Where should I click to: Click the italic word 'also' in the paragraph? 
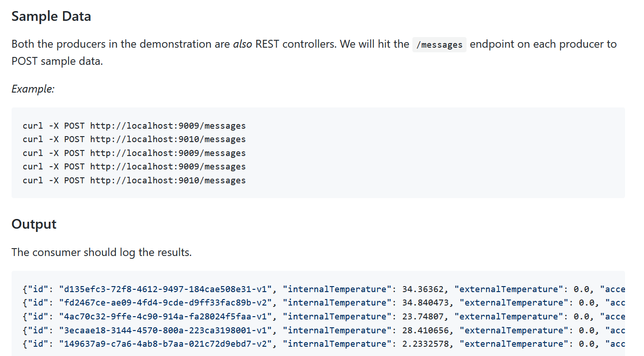click(x=242, y=44)
